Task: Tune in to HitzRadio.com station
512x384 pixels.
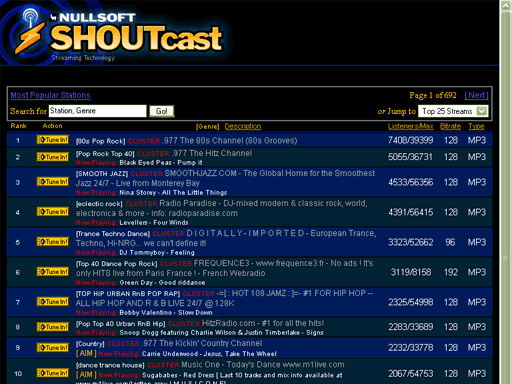Action: (x=53, y=327)
